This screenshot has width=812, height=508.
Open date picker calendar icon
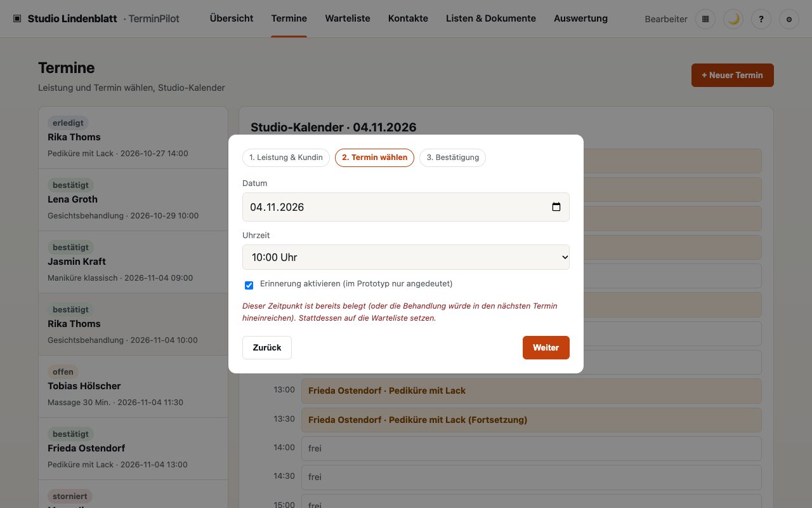click(x=556, y=207)
